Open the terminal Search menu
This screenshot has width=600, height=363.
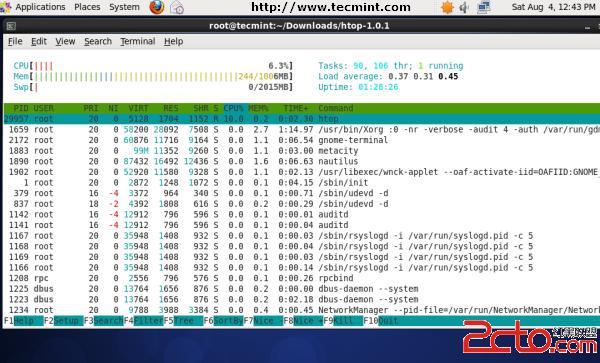[x=98, y=41]
